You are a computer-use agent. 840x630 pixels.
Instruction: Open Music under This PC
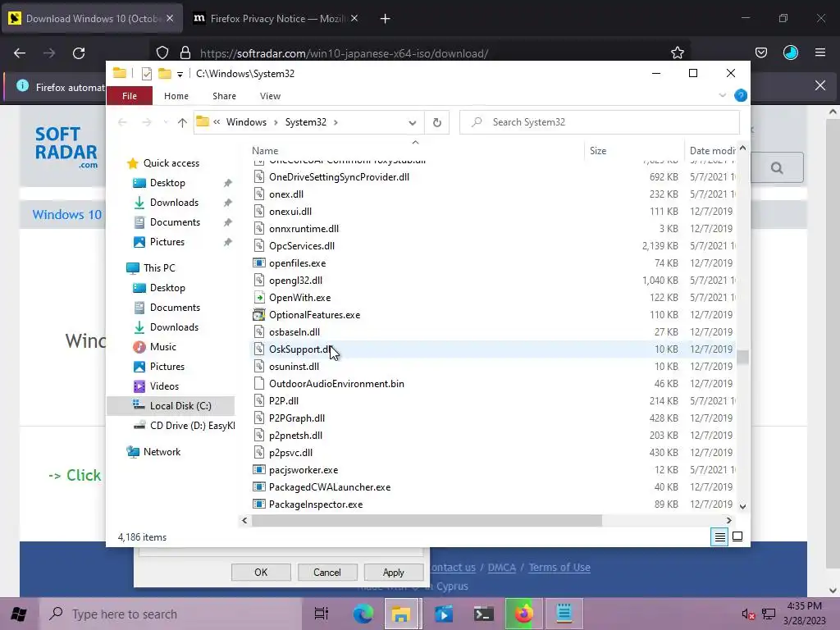(163, 347)
